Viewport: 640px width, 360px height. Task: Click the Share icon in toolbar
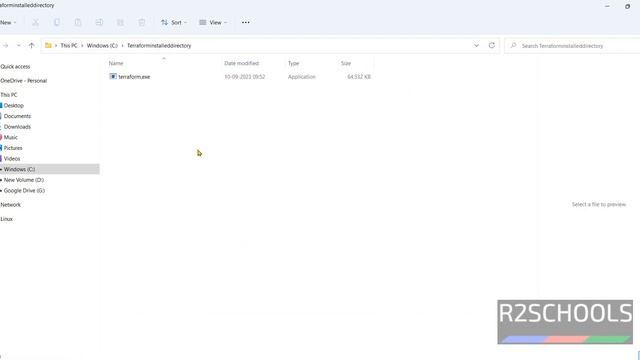point(120,22)
